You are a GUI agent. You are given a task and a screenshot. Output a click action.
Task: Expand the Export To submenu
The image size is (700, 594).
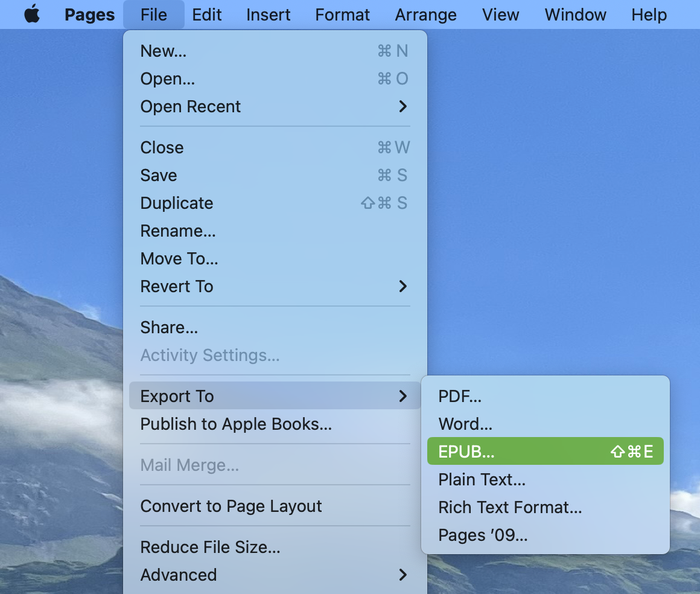coord(275,396)
